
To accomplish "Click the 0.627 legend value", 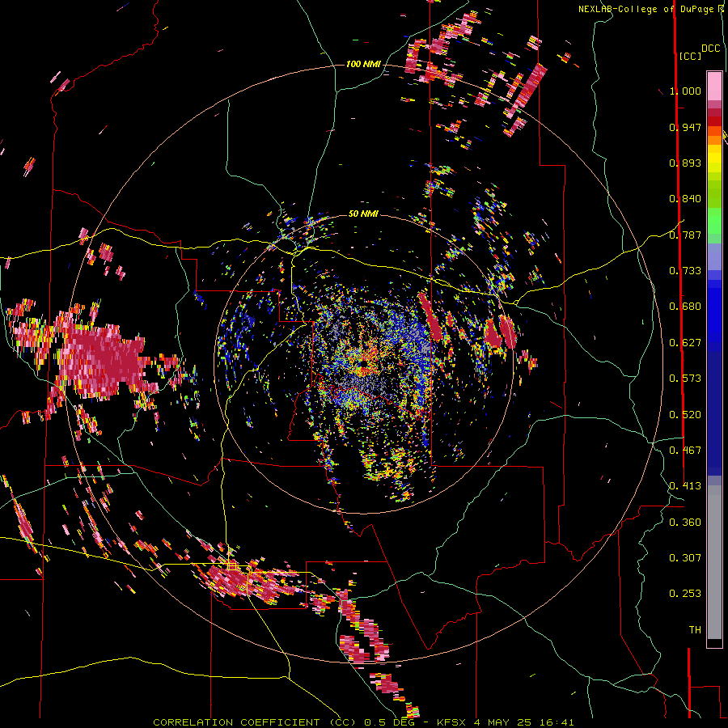I will pos(685,343).
